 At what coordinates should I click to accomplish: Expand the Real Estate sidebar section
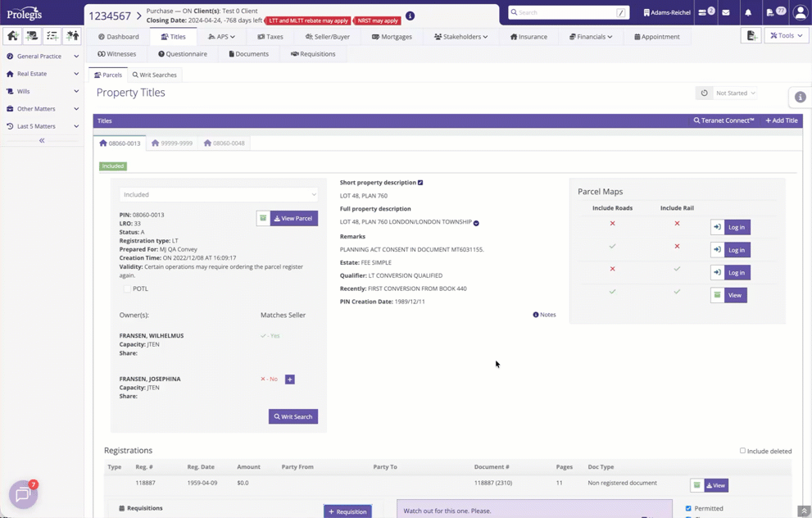point(42,74)
